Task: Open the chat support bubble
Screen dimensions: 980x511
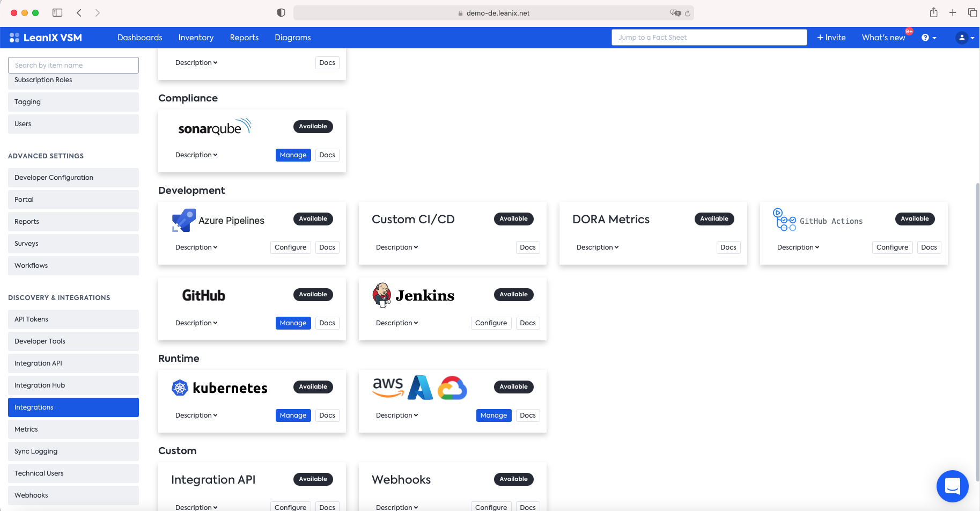Action: [x=952, y=486]
